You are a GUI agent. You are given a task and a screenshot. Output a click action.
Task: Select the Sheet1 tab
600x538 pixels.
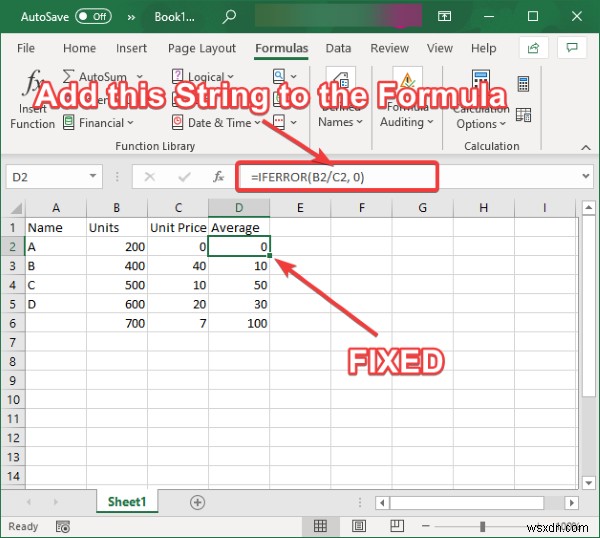(x=127, y=502)
